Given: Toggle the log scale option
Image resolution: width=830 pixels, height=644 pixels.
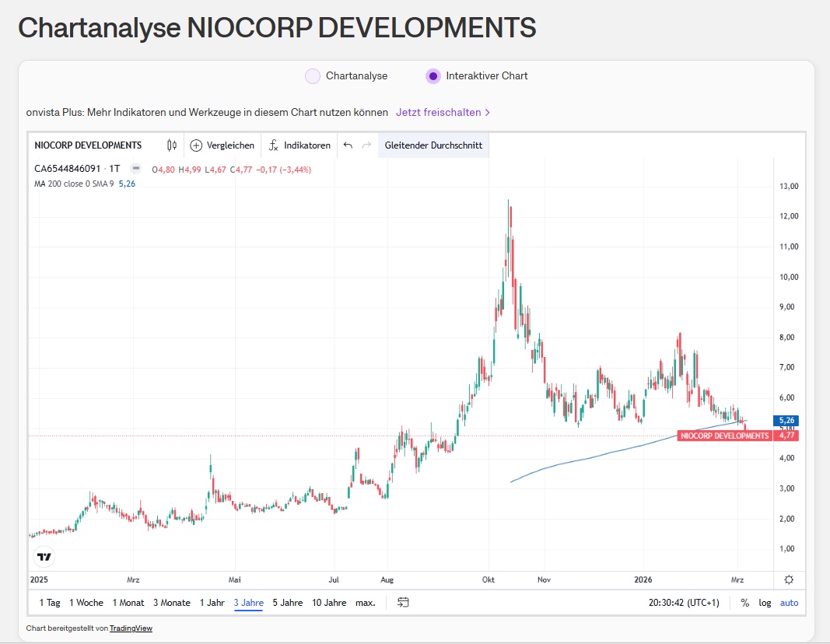Looking at the screenshot, I should point(765,603).
